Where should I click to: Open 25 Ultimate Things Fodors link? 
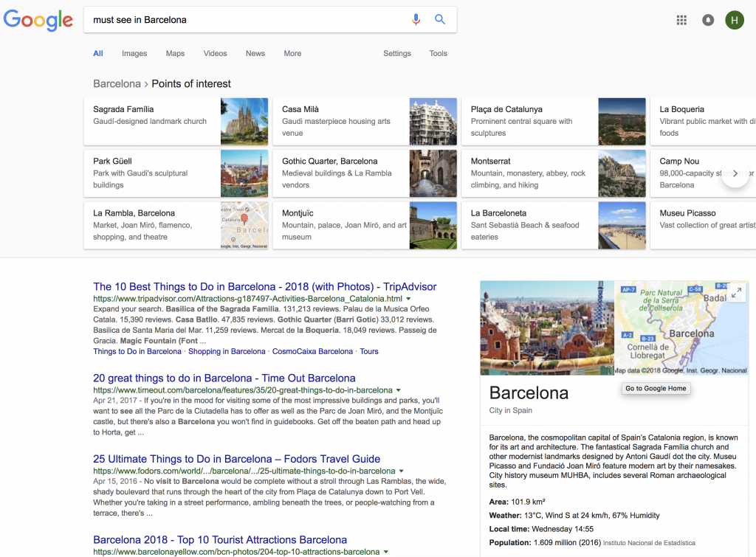236,459
